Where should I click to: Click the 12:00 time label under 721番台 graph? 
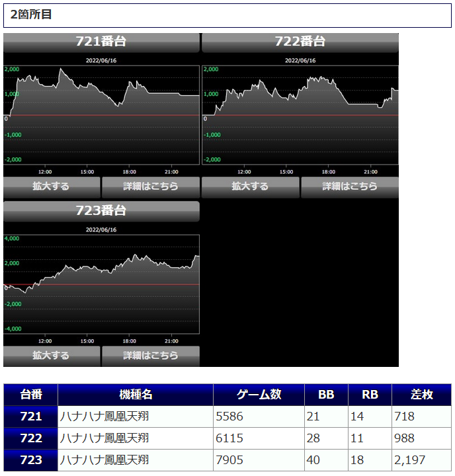(45, 172)
